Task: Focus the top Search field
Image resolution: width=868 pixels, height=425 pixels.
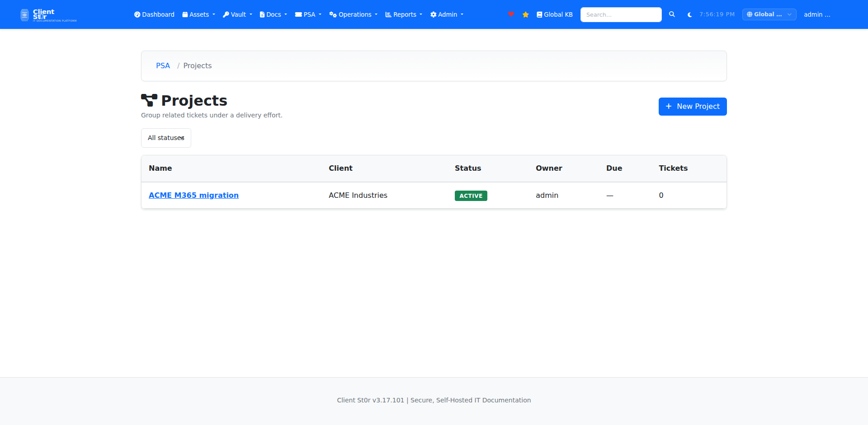Action: [x=621, y=14]
